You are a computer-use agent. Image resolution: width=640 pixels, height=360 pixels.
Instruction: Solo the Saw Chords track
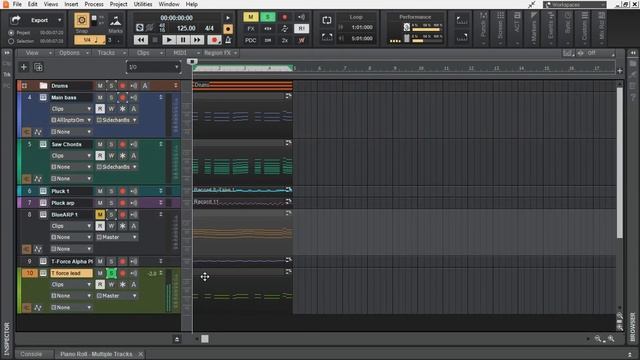pyautogui.click(x=111, y=144)
